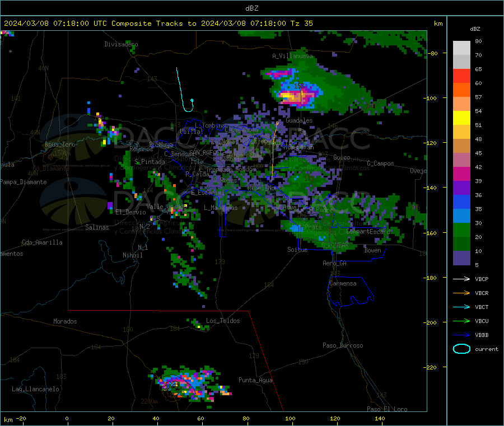This screenshot has height=426, width=504.
Task: Select the purple 36-39 dBZ swatch
Action: pos(461,188)
